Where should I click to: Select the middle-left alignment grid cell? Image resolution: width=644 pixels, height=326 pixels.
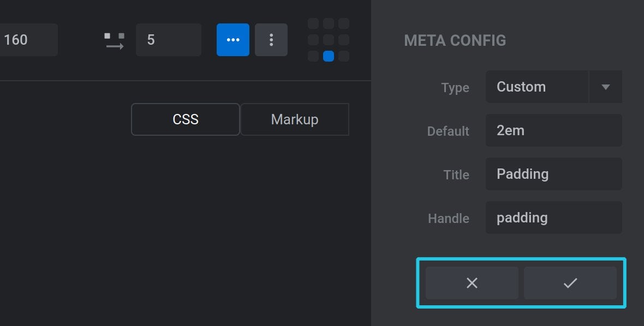pyautogui.click(x=313, y=40)
